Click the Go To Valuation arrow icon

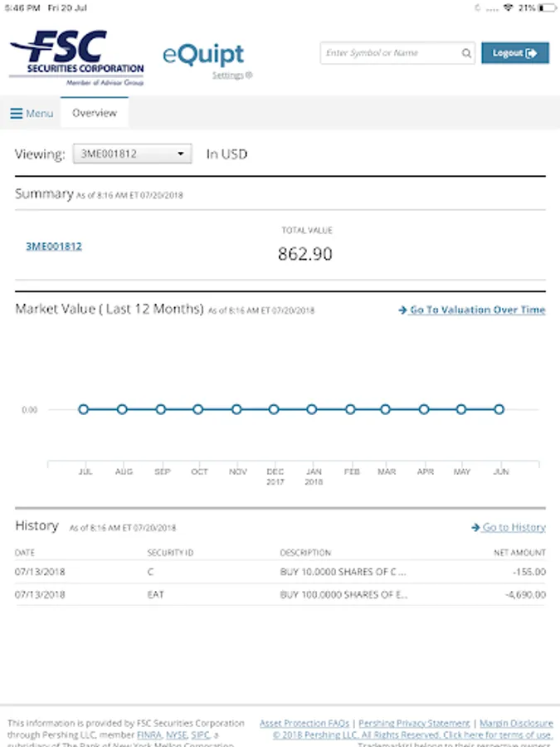(402, 310)
